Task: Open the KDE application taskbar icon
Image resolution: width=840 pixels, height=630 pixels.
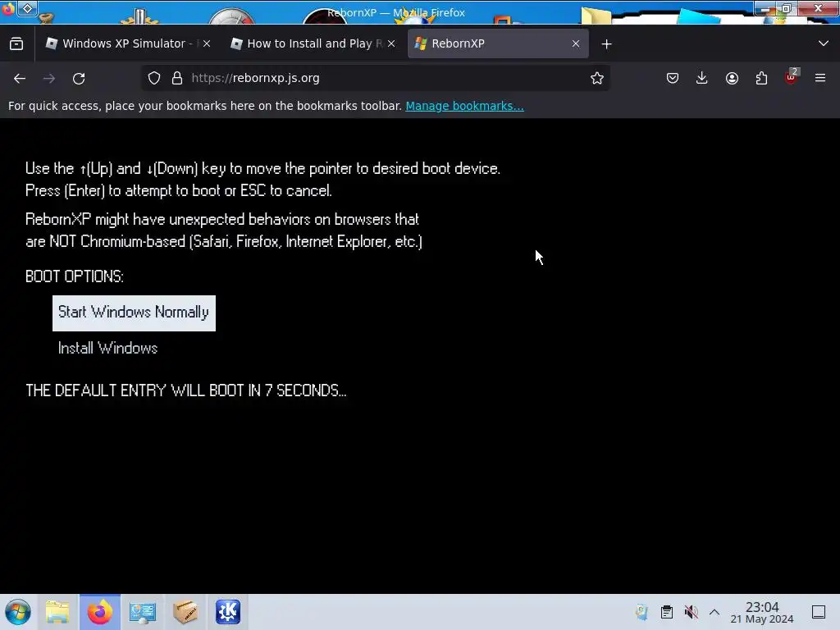Action: [228, 612]
